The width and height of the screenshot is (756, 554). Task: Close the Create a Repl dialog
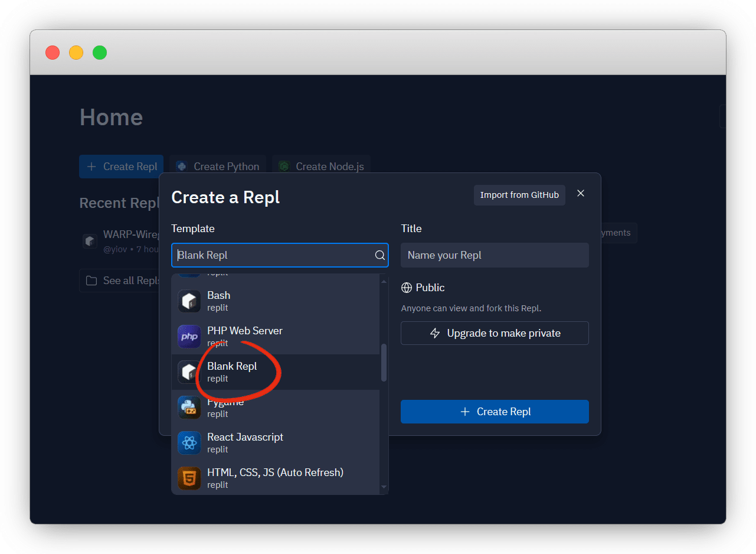point(581,194)
